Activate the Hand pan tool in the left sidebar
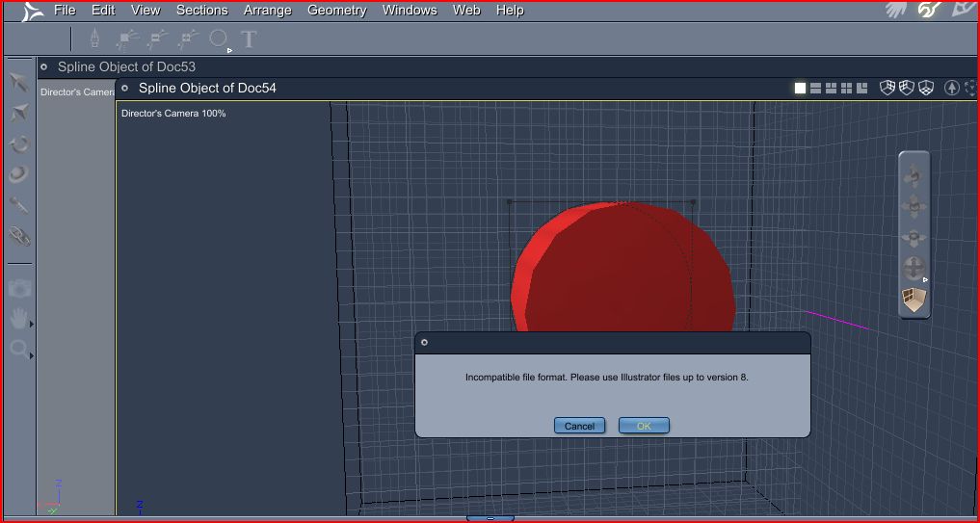Screen dimensions: 980x523 coord(18,319)
